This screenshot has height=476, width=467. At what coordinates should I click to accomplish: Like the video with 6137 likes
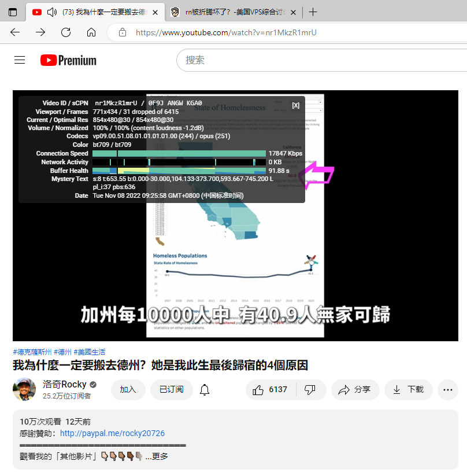pyautogui.click(x=270, y=389)
